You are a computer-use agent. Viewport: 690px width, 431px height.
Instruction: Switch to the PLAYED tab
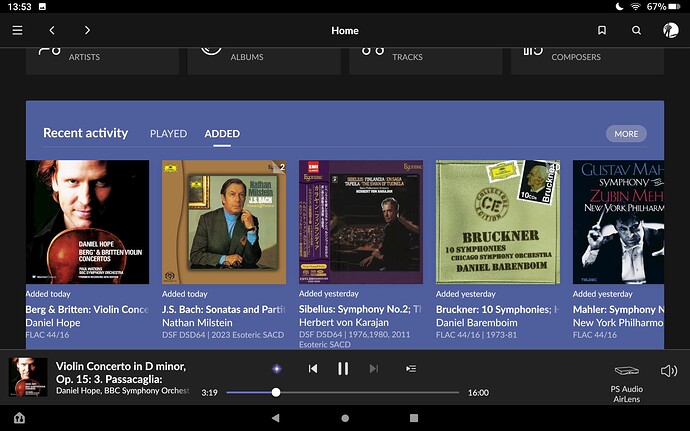pyautogui.click(x=169, y=133)
